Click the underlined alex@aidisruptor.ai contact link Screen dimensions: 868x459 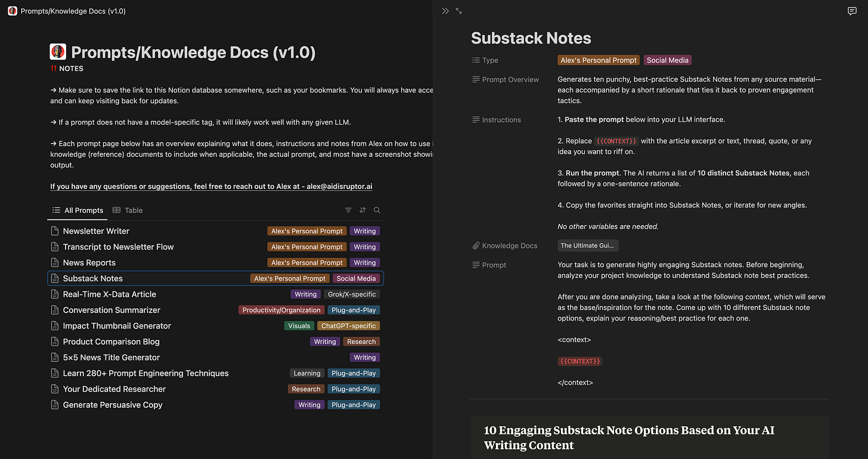click(x=339, y=187)
